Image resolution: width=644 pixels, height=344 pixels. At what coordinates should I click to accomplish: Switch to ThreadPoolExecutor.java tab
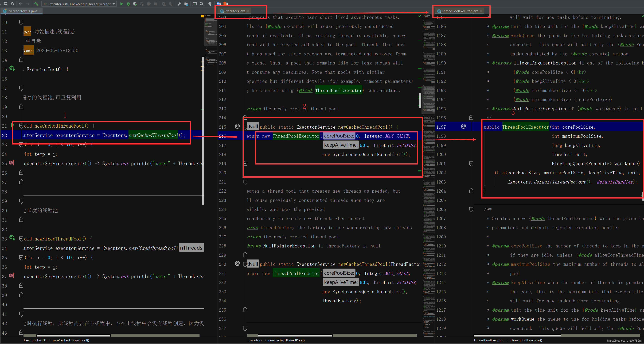tap(460, 11)
